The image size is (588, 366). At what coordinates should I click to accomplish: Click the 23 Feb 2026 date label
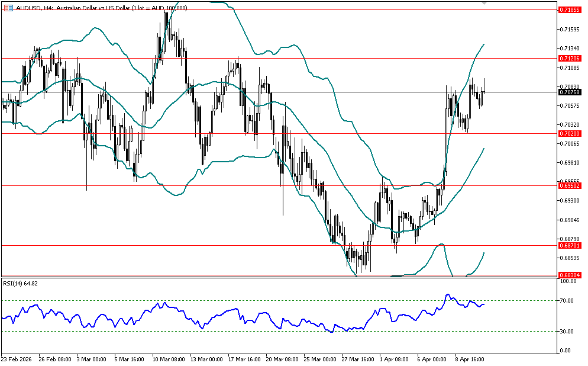tap(18, 359)
